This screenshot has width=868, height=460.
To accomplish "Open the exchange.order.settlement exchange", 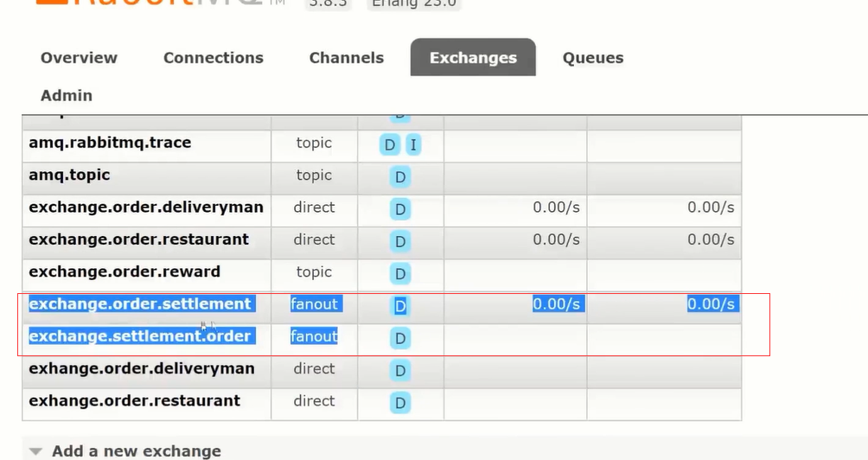I will click(x=140, y=303).
